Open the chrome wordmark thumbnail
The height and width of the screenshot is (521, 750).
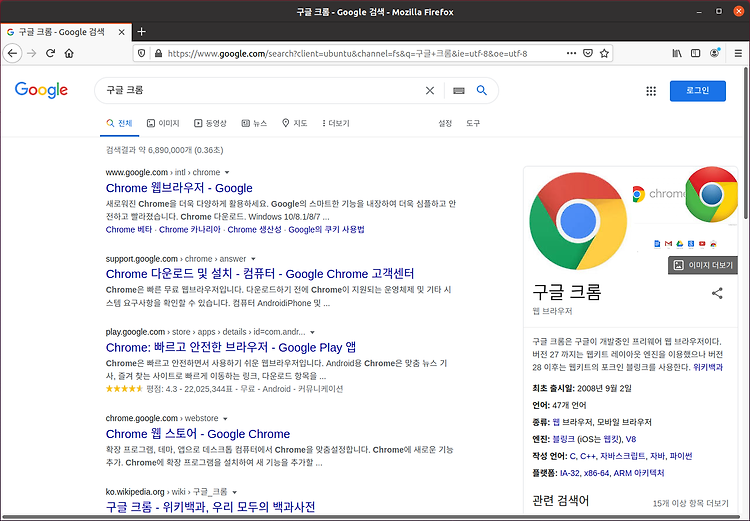point(658,194)
